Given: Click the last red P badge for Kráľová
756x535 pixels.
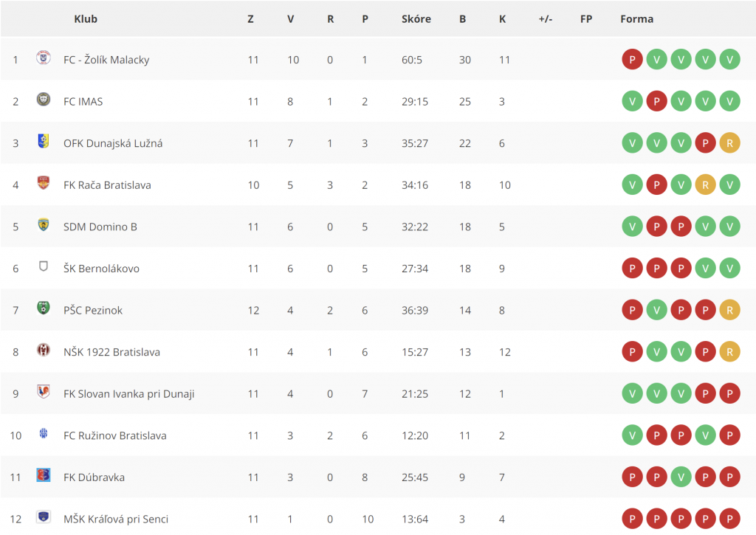Looking at the screenshot, I should (x=729, y=519).
